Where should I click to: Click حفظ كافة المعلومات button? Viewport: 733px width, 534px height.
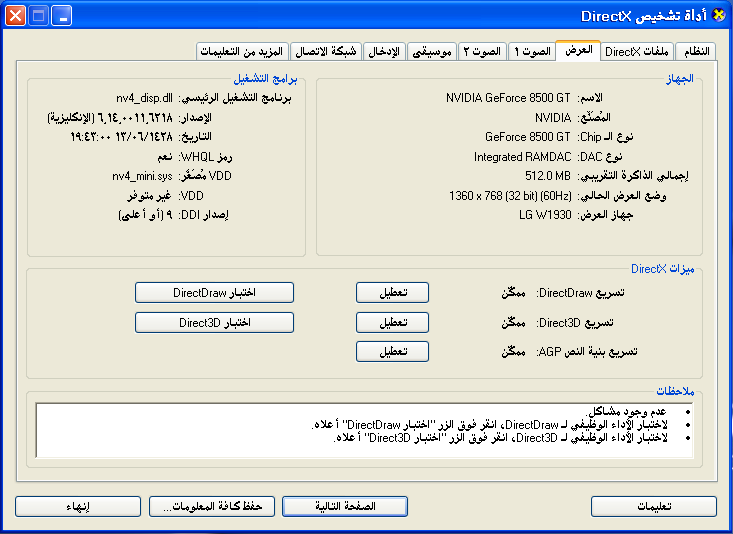point(212,506)
